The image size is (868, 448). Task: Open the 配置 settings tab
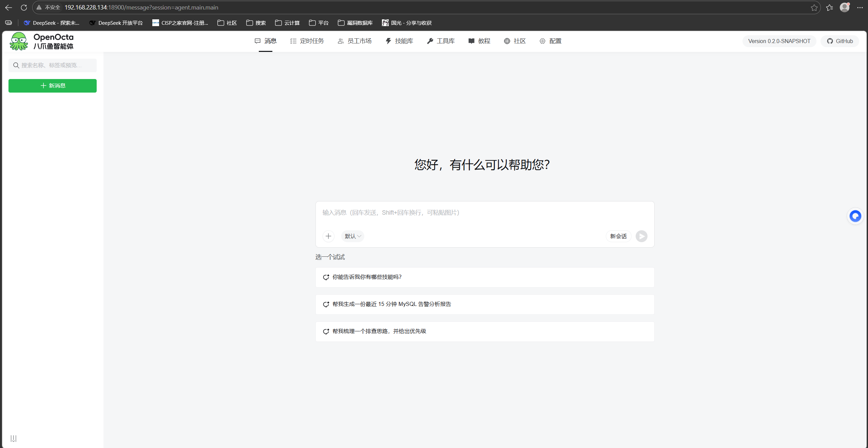(x=551, y=41)
